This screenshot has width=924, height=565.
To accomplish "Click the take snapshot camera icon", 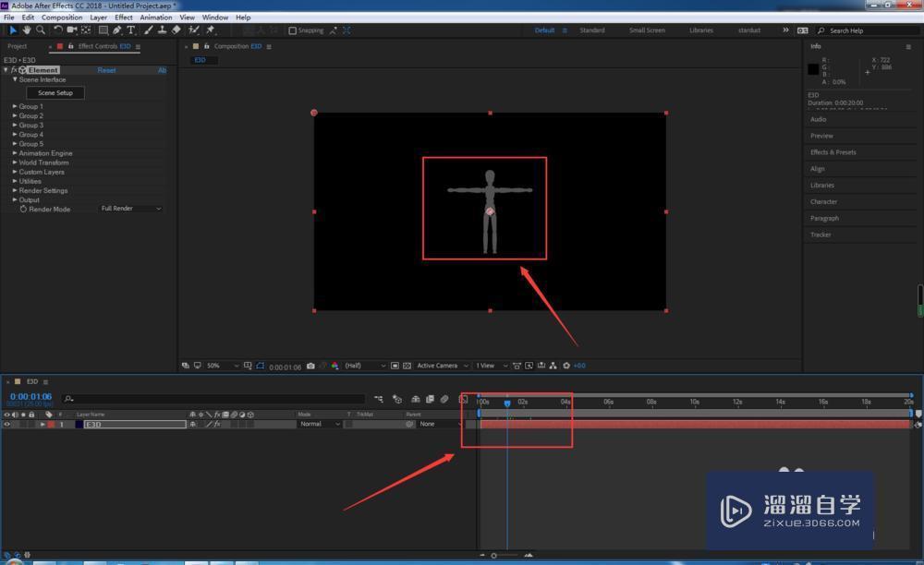I will tap(310, 366).
